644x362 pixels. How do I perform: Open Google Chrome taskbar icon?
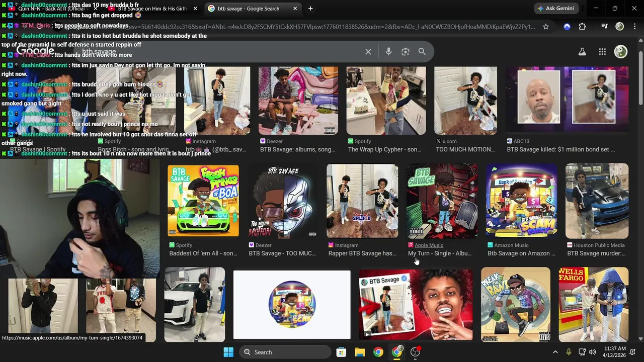pos(378,352)
